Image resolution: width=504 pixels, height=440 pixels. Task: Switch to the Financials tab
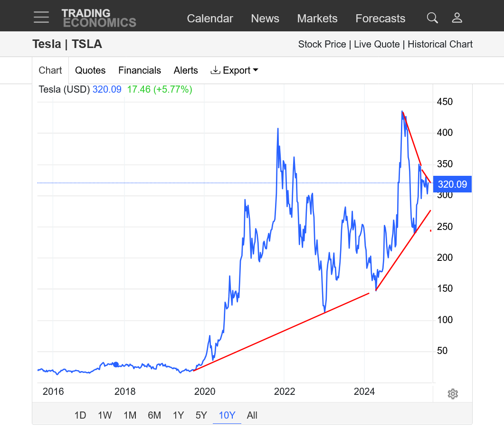(x=140, y=70)
